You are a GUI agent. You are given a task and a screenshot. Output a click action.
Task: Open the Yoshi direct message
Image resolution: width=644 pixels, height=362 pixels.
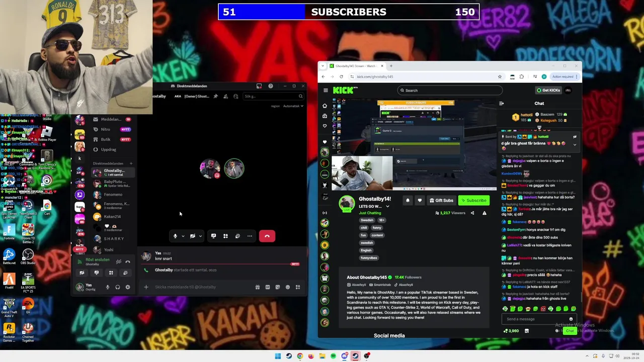(x=112, y=249)
